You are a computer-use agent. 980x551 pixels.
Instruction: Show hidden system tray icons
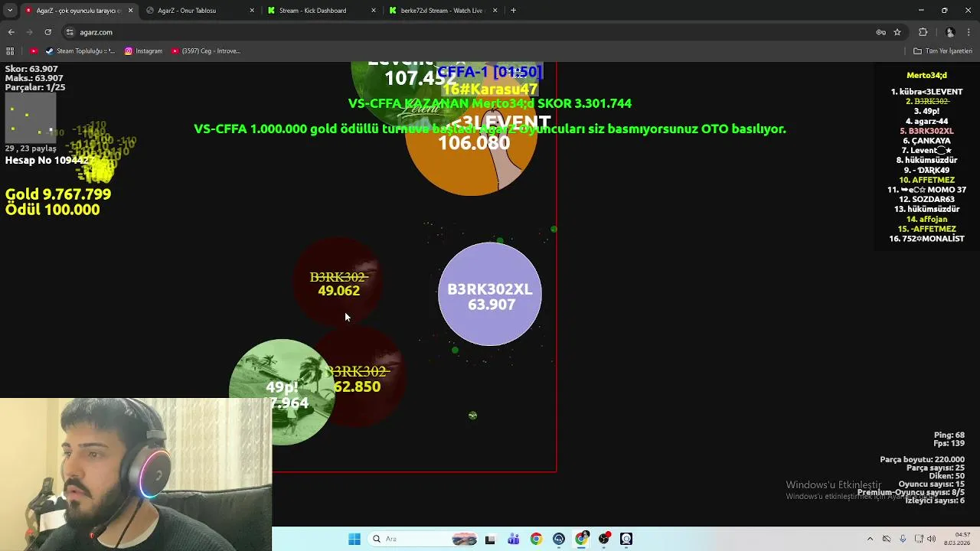(x=870, y=539)
